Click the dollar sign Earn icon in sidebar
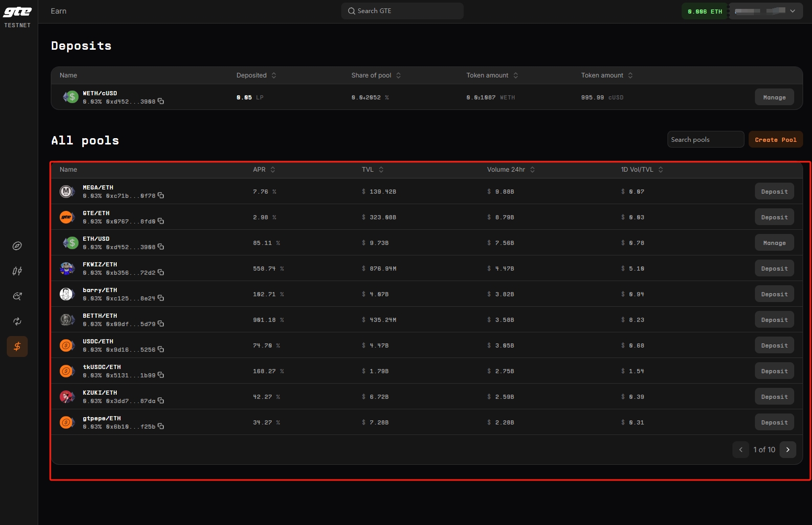The width and height of the screenshot is (812, 525). tap(17, 347)
